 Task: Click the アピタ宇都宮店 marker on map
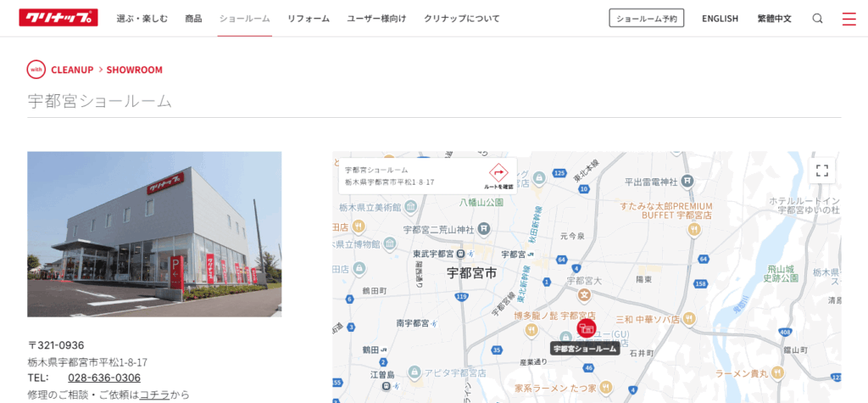point(413,372)
